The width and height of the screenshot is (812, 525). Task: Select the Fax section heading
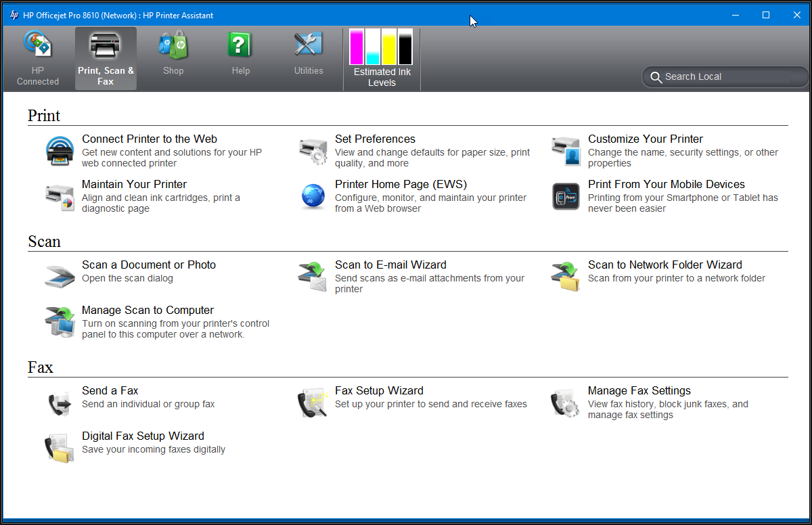click(x=41, y=367)
